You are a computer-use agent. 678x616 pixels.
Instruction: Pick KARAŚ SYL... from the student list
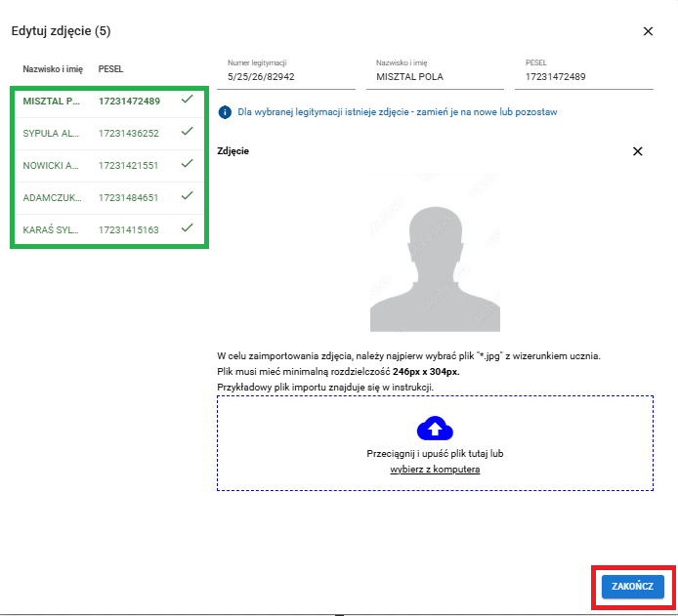[x=50, y=229]
